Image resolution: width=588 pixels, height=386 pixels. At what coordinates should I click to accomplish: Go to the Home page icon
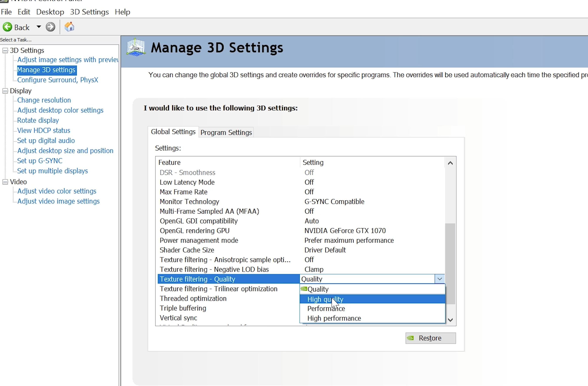pos(69,27)
